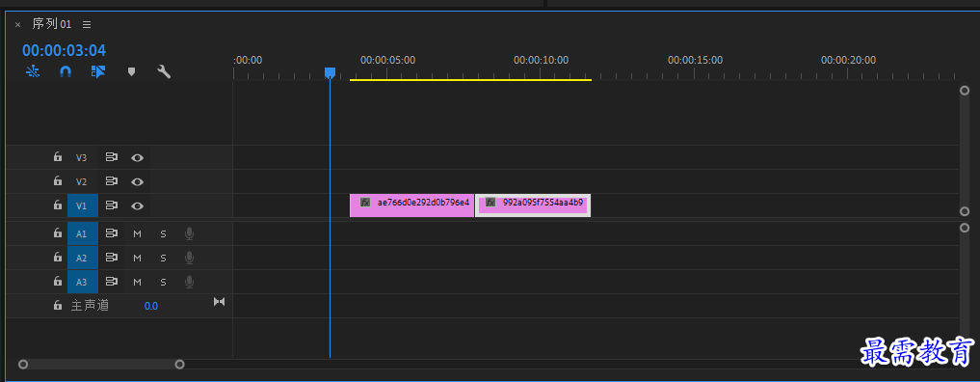Toggle targeting of audio track A2

82,258
